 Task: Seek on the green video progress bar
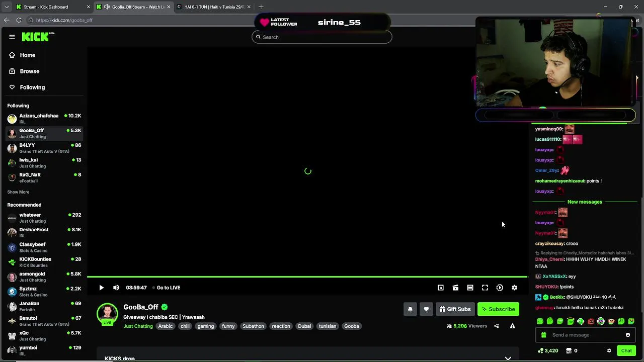coord(307,277)
